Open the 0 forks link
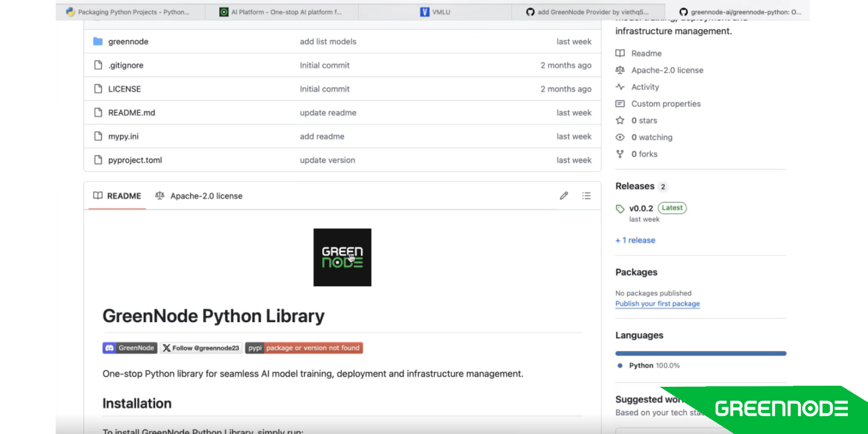Image resolution: width=868 pixels, height=434 pixels. (644, 154)
